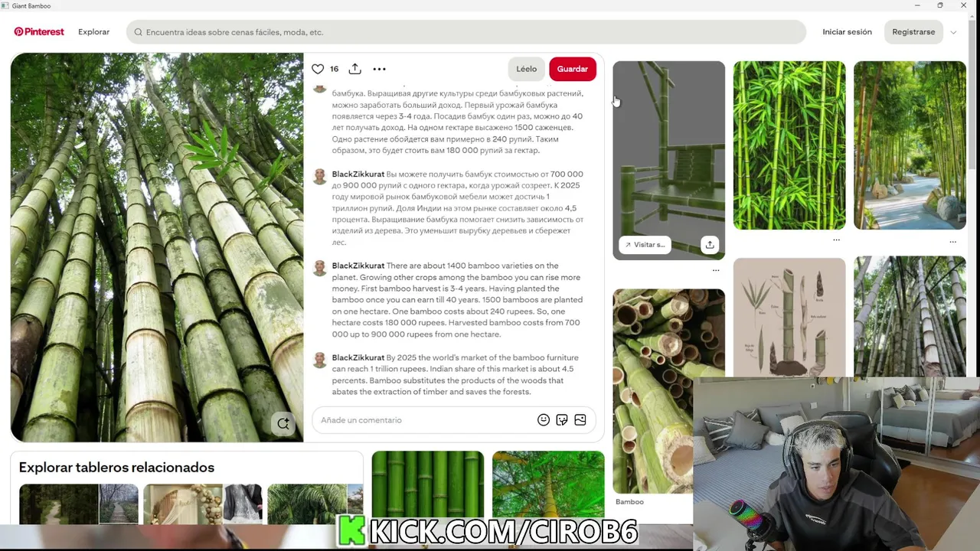The height and width of the screenshot is (551, 980).
Task: Click BlackZikkurat avatar beside 2025 market comment
Action: click(x=320, y=360)
